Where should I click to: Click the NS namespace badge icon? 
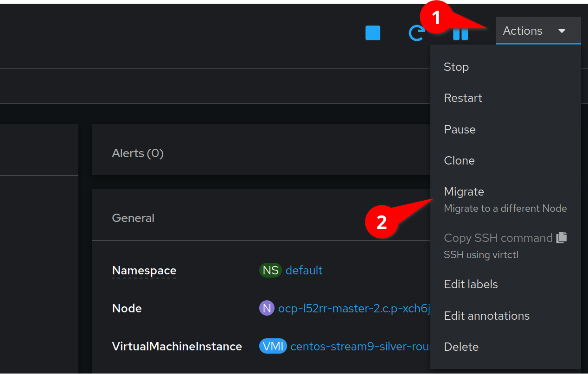click(x=270, y=270)
